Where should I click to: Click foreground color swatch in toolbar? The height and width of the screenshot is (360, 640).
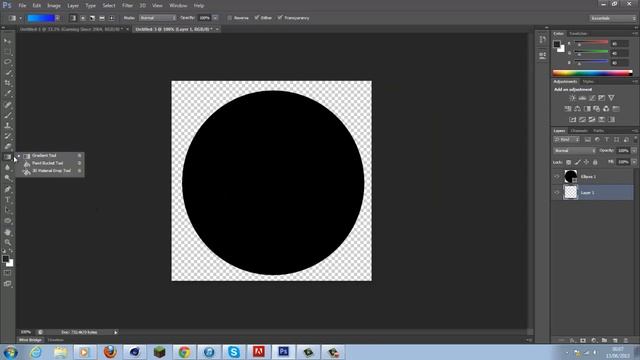coord(5,259)
